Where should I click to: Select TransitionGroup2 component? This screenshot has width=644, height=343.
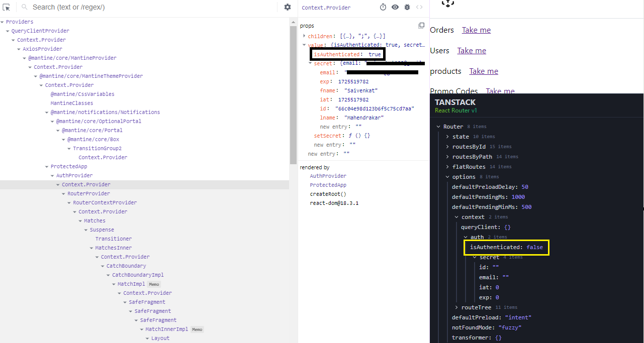click(97, 149)
